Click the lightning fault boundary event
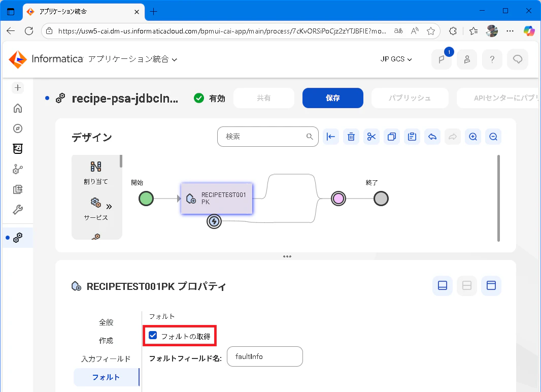This screenshot has width=541, height=392. pos(214,221)
